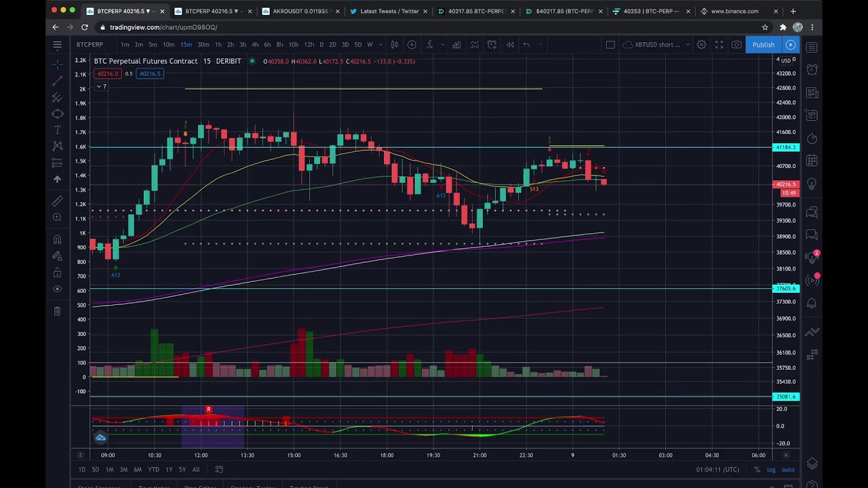Open the TradingView hamburger main menu

point(57,45)
